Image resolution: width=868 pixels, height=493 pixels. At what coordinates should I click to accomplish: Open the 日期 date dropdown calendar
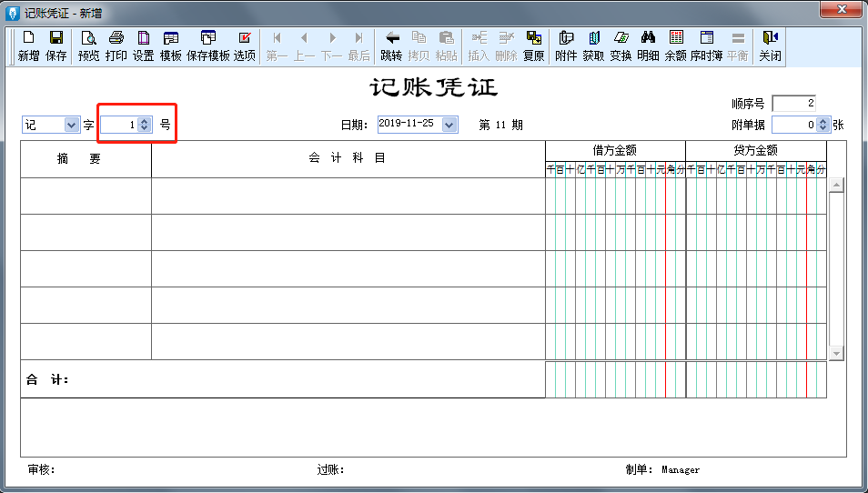click(x=449, y=125)
